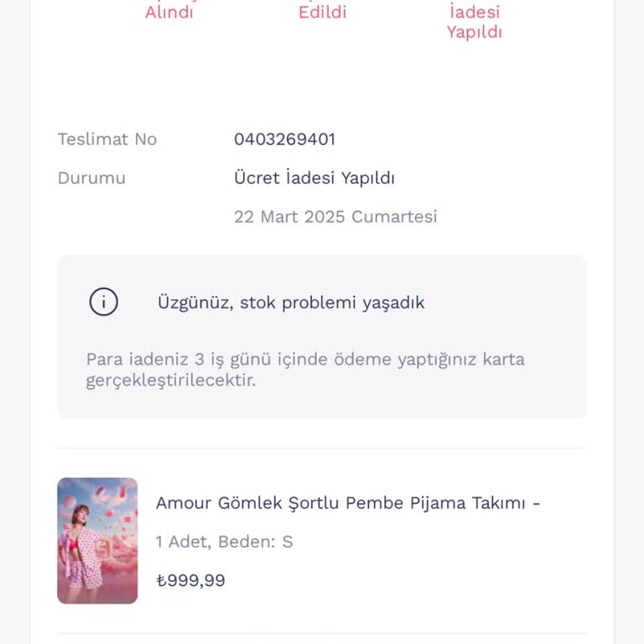Click the lira currency symbol
This screenshot has height=644, width=644.
(161, 580)
